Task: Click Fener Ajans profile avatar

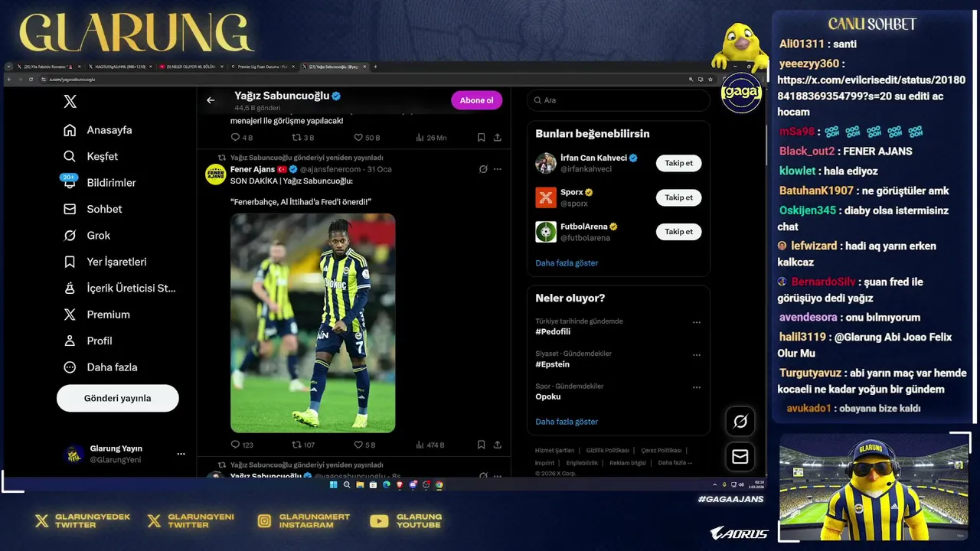Action: click(215, 174)
